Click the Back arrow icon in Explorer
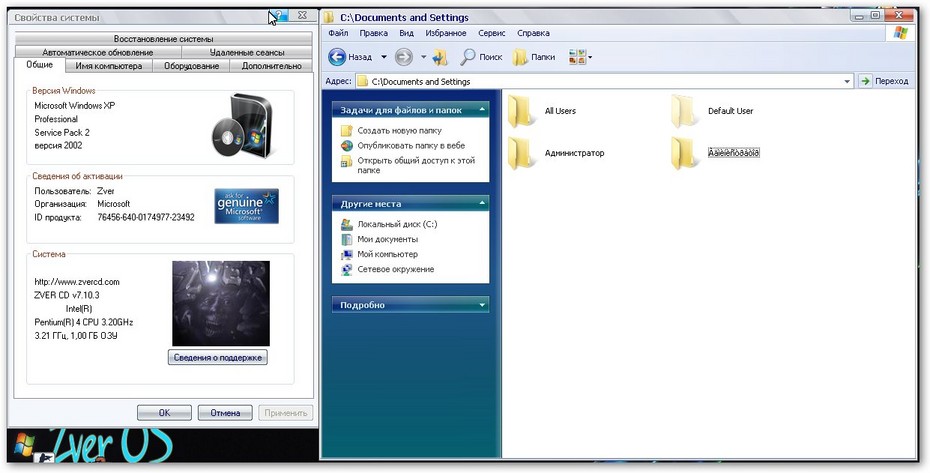Viewport: 930px width, 473px height. coord(337,57)
